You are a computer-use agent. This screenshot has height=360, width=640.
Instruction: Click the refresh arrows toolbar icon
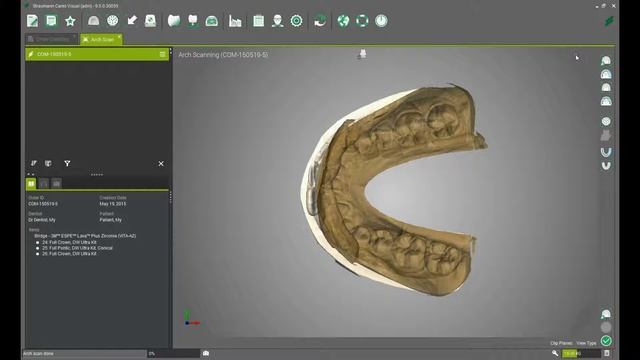pos(320,21)
